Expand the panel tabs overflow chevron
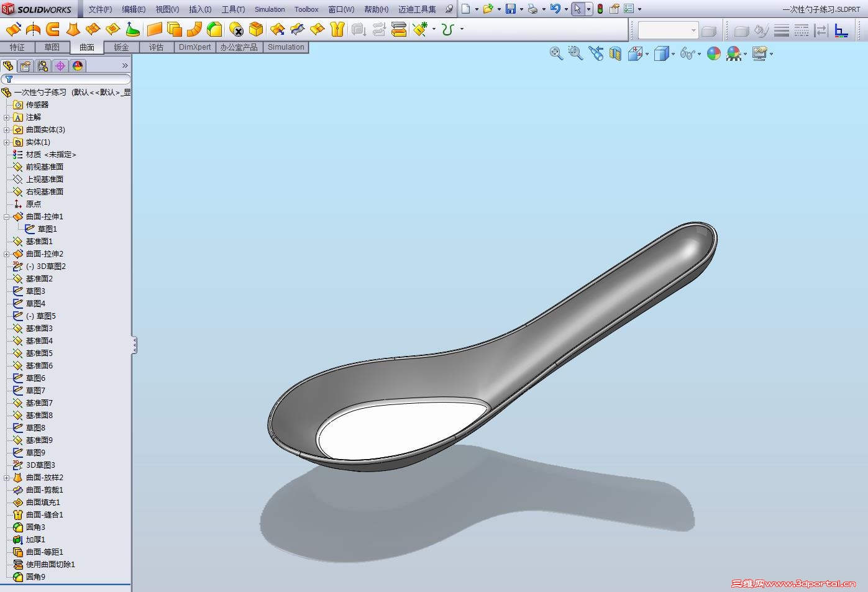868x592 pixels. [125, 66]
